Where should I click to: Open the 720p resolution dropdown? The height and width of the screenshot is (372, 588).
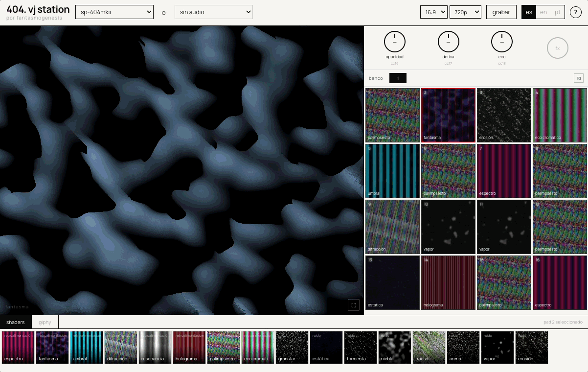pos(465,12)
